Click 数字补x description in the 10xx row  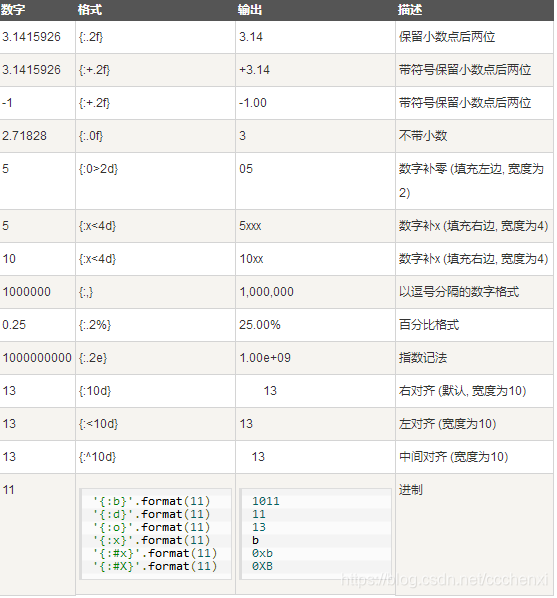(474, 259)
